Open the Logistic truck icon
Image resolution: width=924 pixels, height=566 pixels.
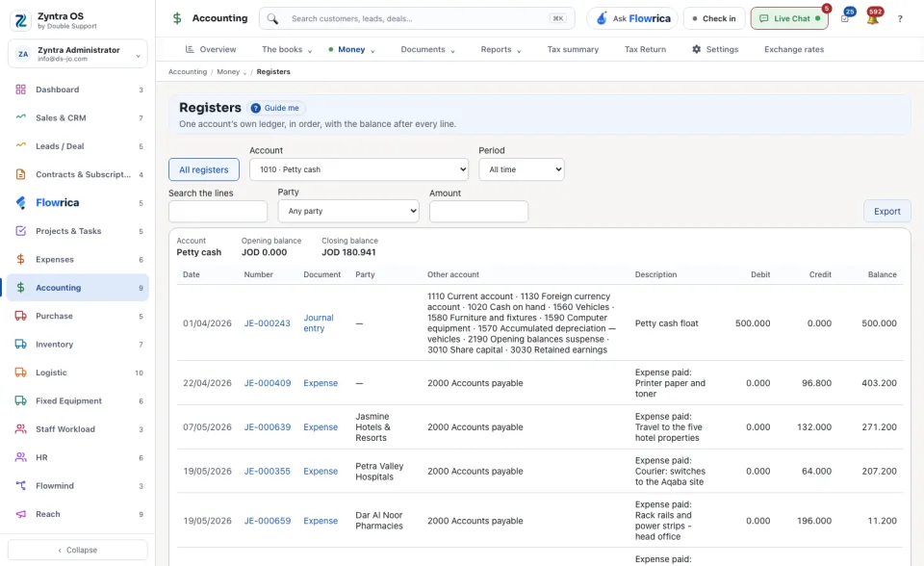point(20,373)
